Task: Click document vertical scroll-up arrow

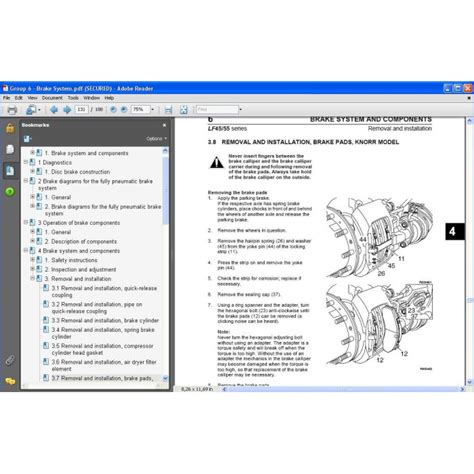Action: (470, 121)
